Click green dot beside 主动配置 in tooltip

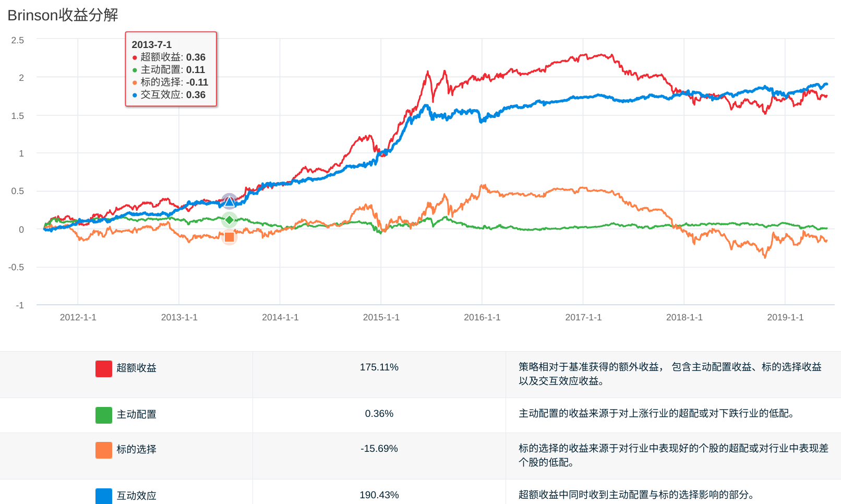pos(135,70)
